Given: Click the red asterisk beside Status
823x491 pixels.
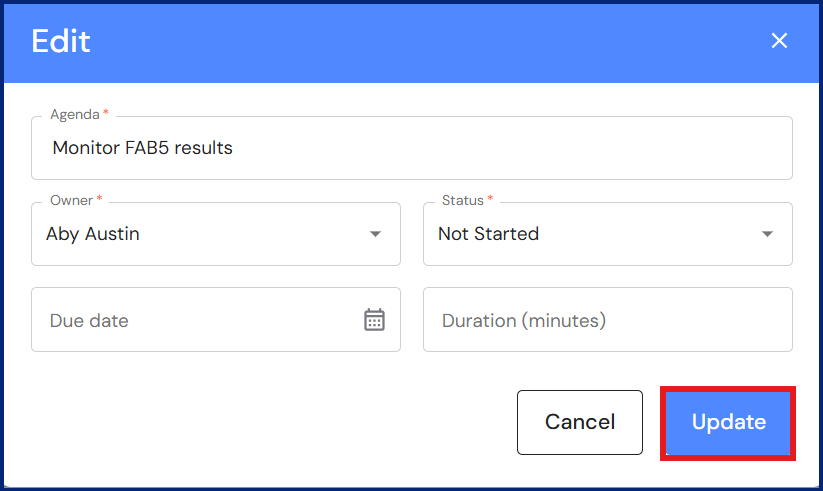Looking at the screenshot, I should [x=491, y=201].
